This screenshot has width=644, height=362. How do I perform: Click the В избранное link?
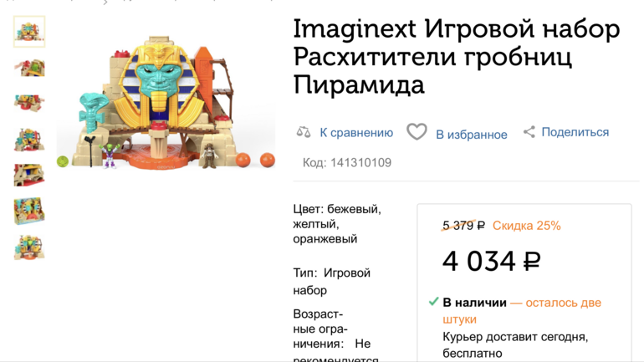coord(471,134)
